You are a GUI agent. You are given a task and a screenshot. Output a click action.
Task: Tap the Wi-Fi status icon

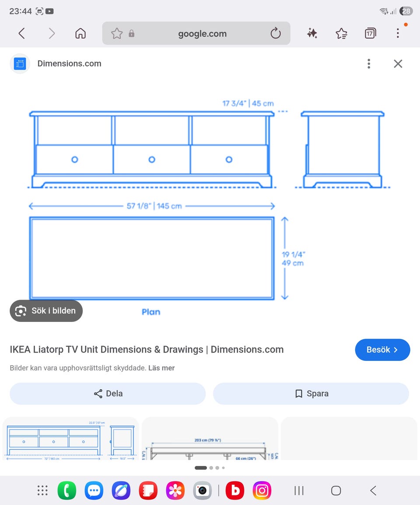(384, 11)
